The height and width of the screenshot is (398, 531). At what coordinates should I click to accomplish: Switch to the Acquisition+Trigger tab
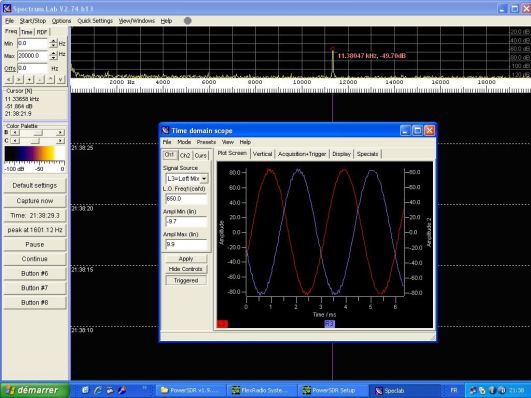[302, 154]
